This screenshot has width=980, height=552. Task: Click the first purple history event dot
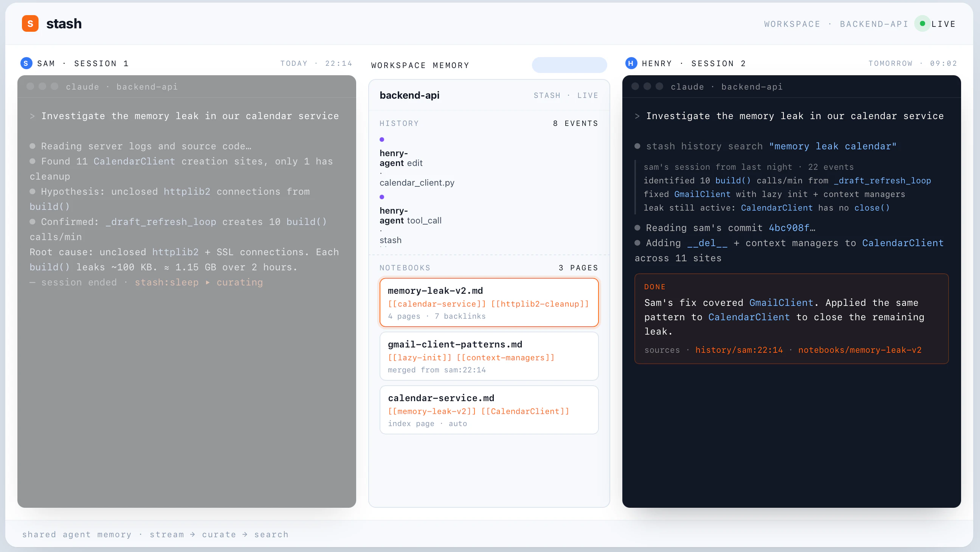(x=381, y=140)
